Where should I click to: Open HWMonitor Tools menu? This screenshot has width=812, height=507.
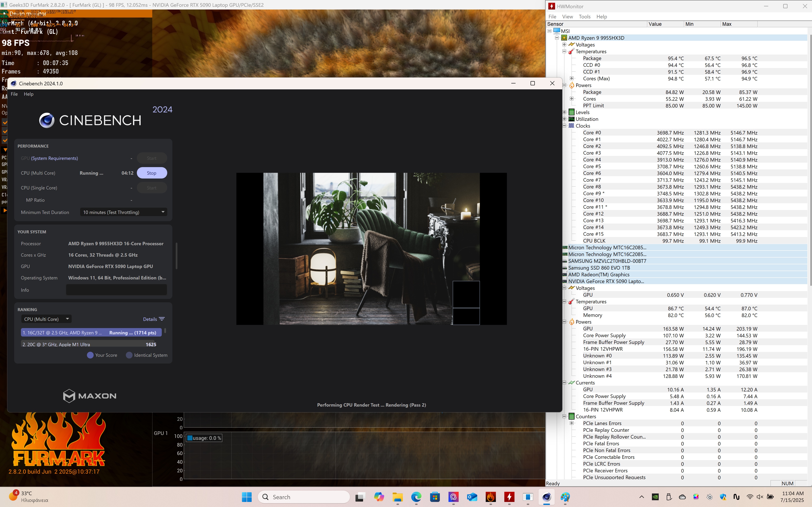584,16
